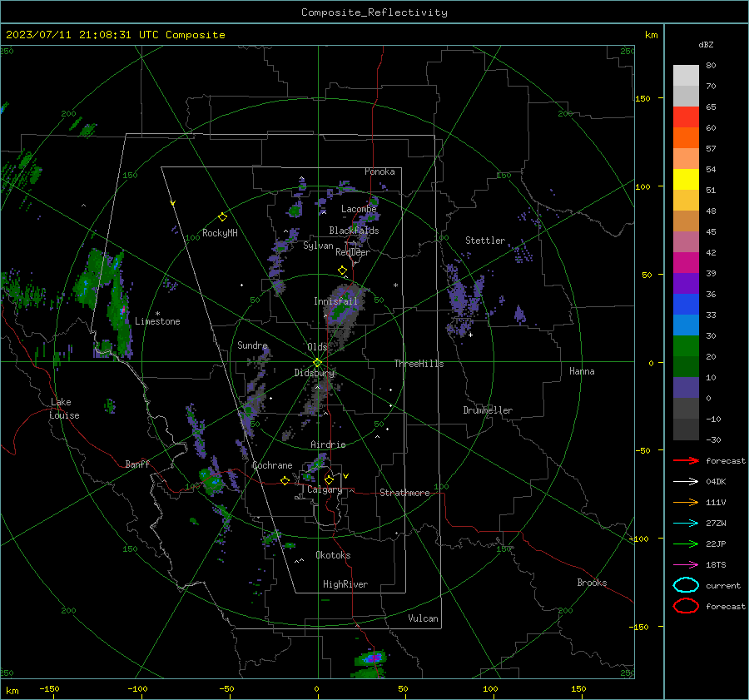Click the RedDeer city label
This screenshot has height=700, width=749.
353,252
